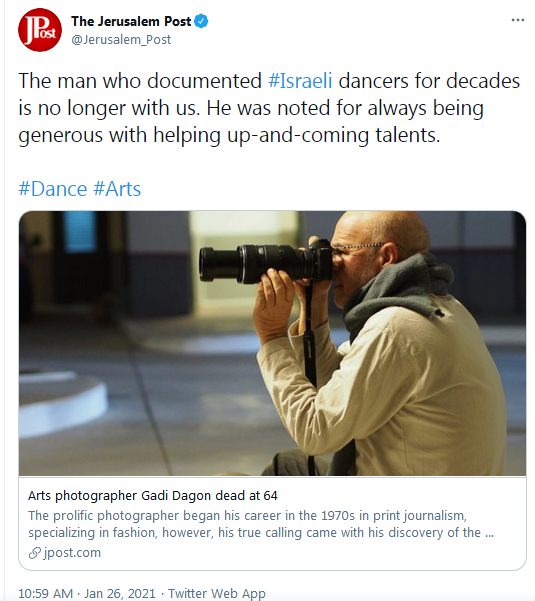535x601 pixels.
Task: Open the tweet's three-dot more menu
Action: click(x=518, y=20)
